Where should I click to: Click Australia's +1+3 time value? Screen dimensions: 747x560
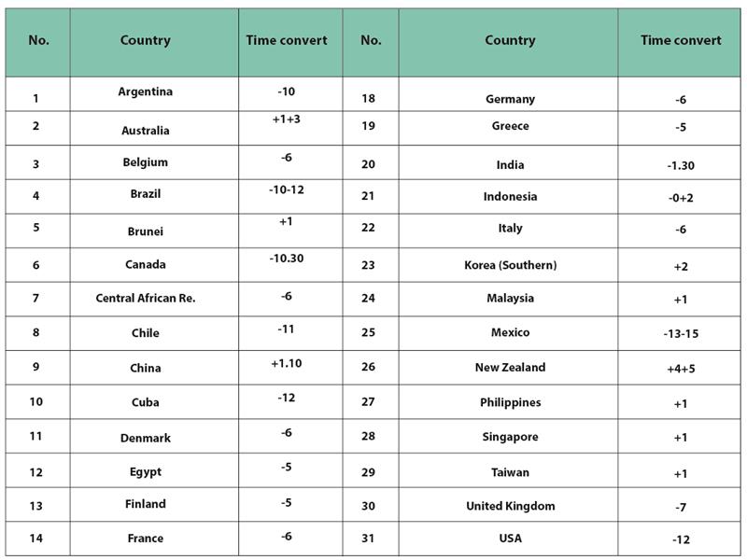pos(286,119)
